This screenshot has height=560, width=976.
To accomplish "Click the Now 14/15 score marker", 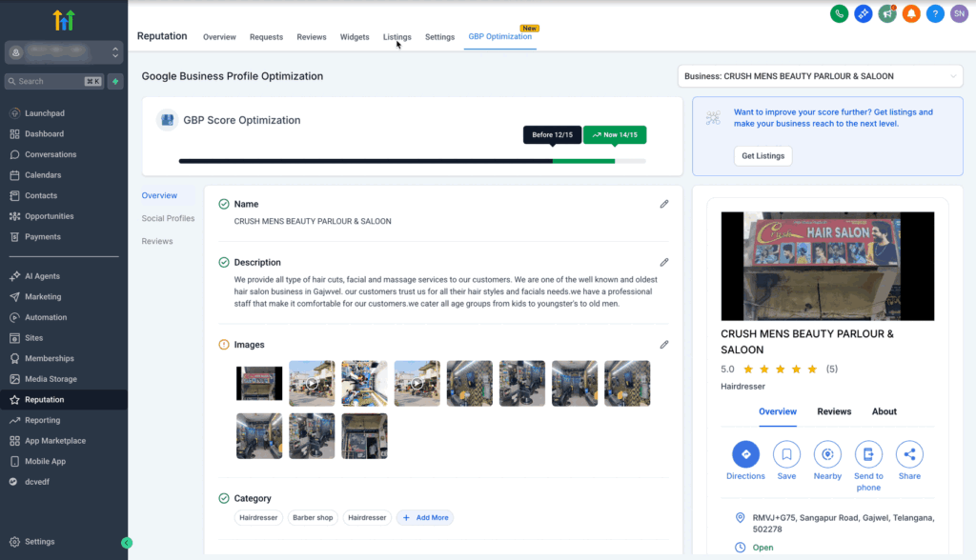I will (615, 135).
